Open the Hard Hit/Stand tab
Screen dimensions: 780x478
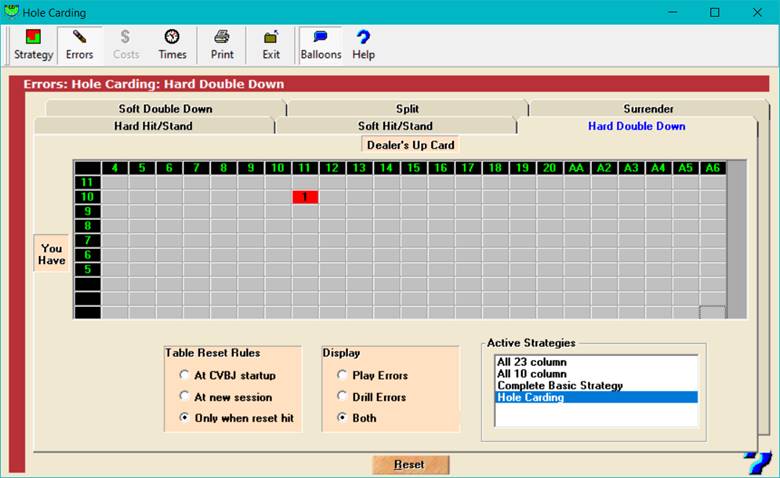tap(153, 126)
